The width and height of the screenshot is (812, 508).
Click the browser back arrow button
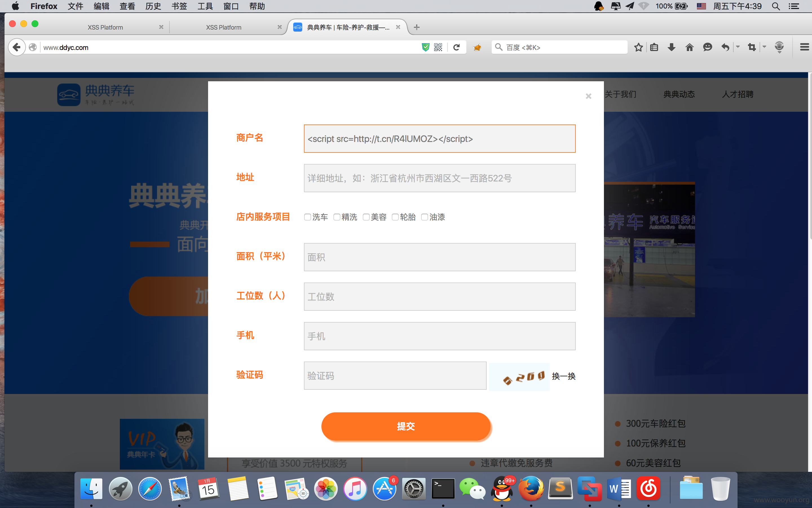pyautogui.click(x=17, y=47)
